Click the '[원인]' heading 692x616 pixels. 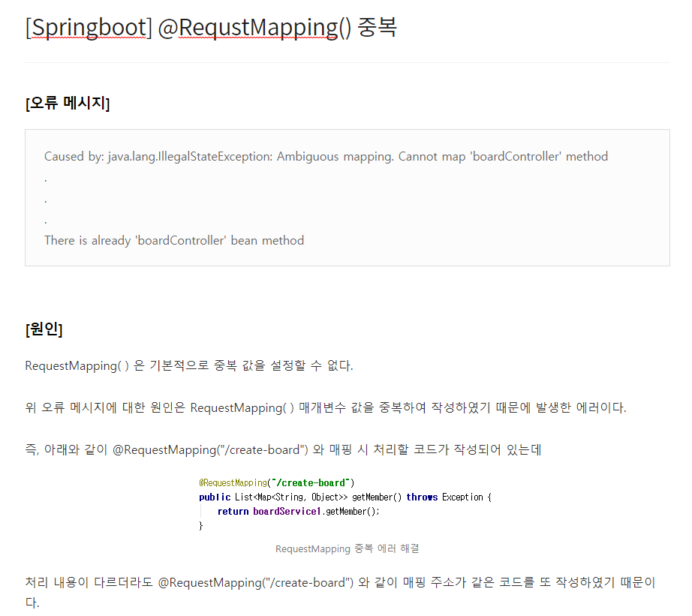(44, 329)
